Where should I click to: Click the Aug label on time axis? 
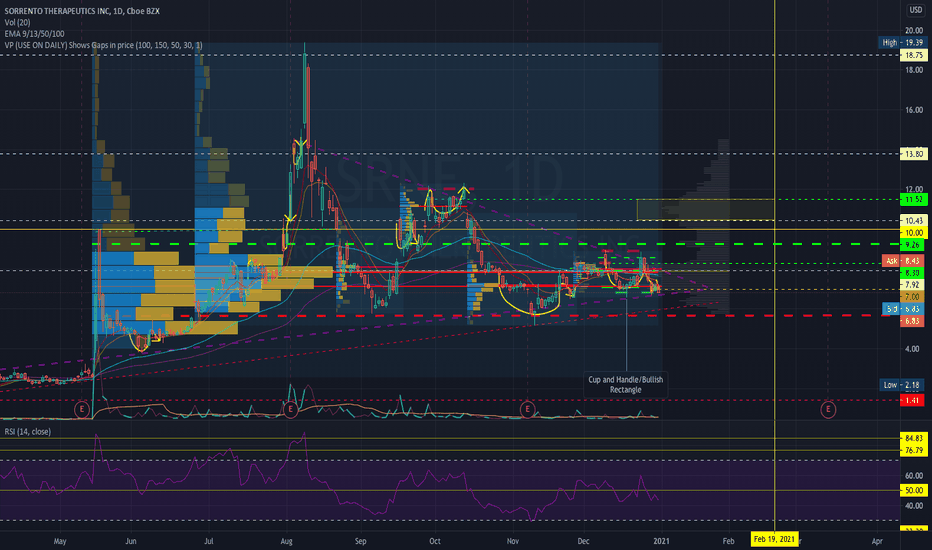click(x=286, y=541)
